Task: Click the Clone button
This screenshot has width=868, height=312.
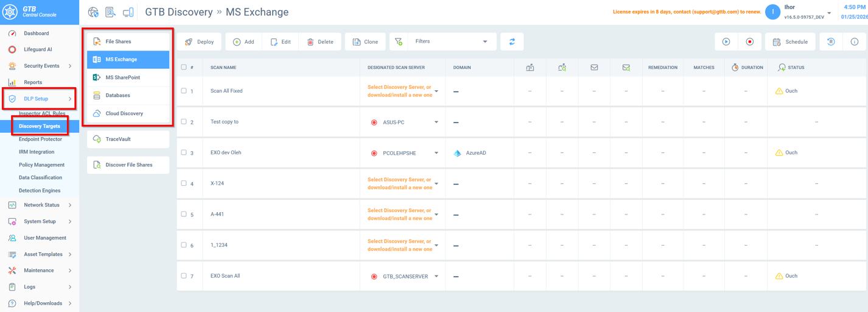Action: tap(365, 41)
